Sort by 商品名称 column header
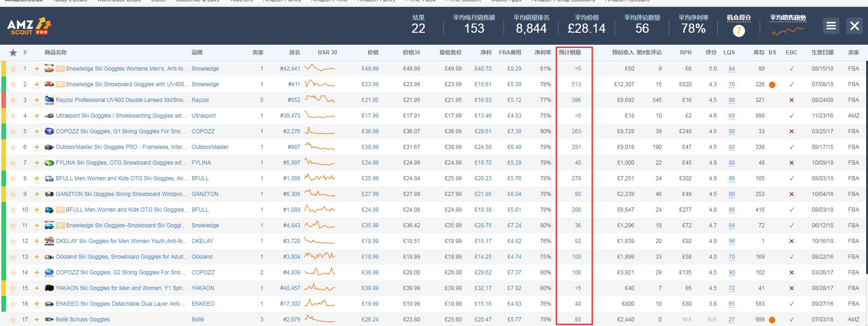This screenshot has width=868, height=326. (x=56, y=53)
